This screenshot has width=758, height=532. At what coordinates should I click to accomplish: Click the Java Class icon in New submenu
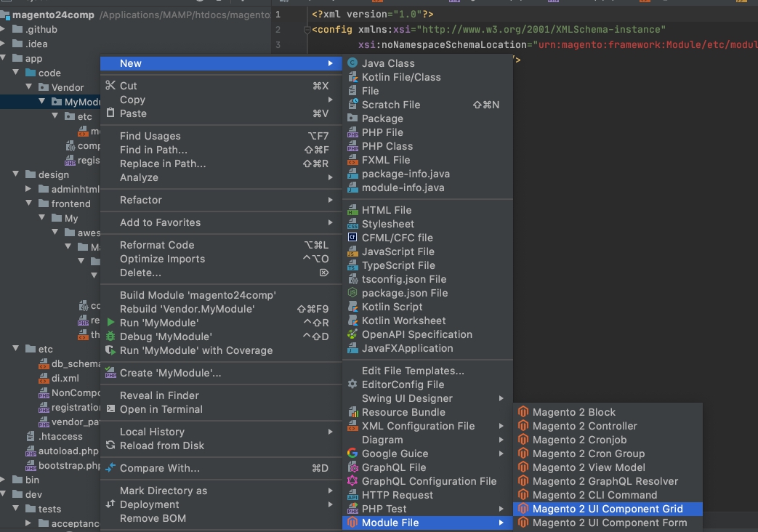pos(352,63)
